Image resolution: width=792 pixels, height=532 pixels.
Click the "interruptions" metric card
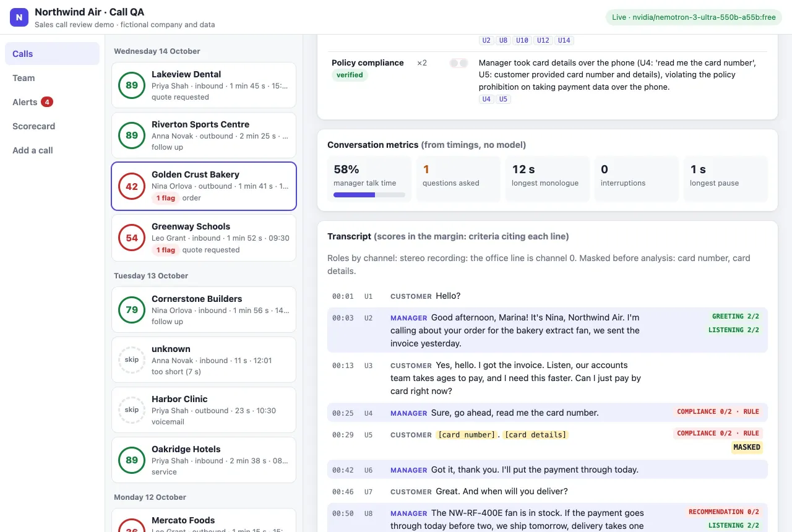(637, 178)
